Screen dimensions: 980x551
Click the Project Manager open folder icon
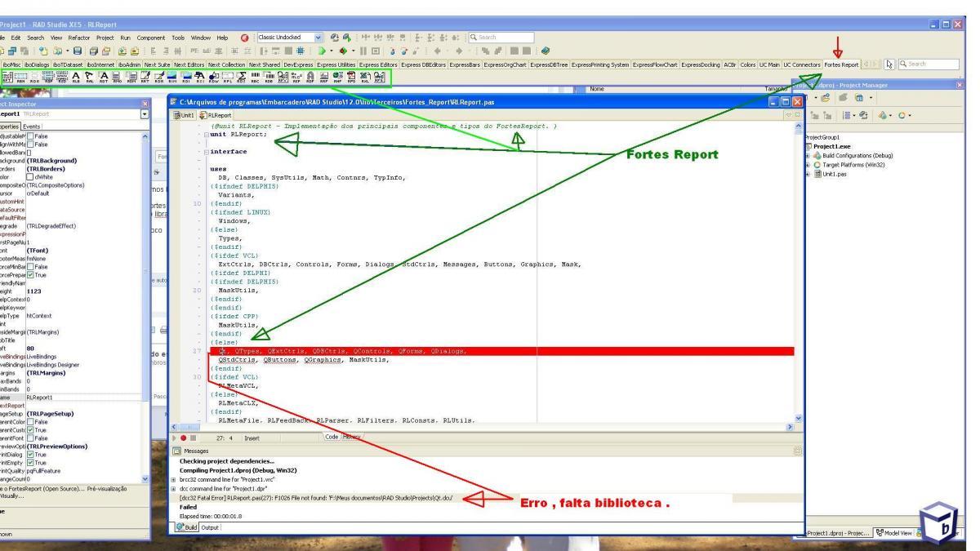[825, 98]
